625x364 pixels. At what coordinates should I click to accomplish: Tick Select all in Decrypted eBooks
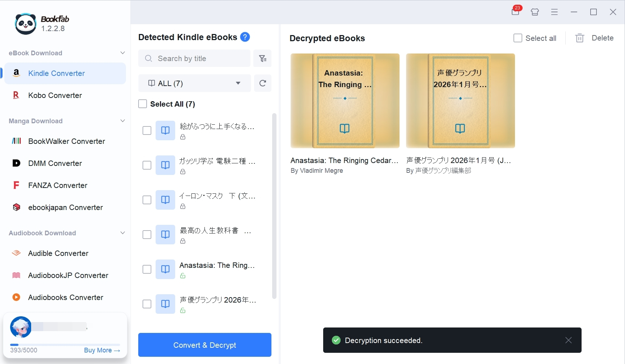[518, 38]
